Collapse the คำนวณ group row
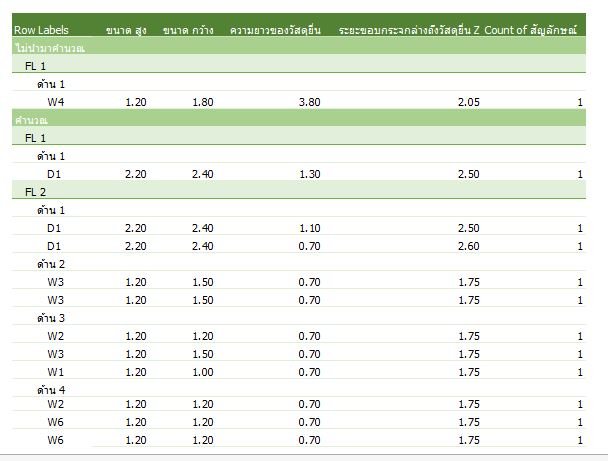This screenshot has width=608, height=461. tap(32, 119)
